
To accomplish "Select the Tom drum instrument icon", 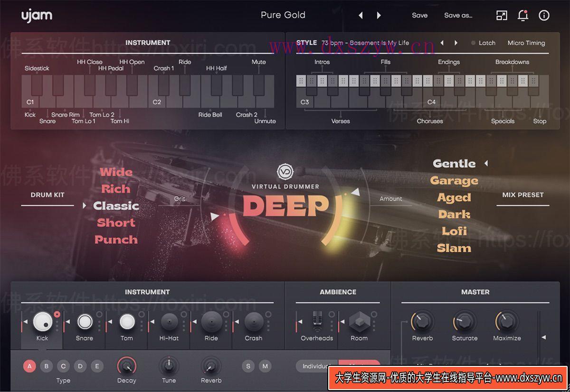I will pyautogui.click(x=127, y=322).
